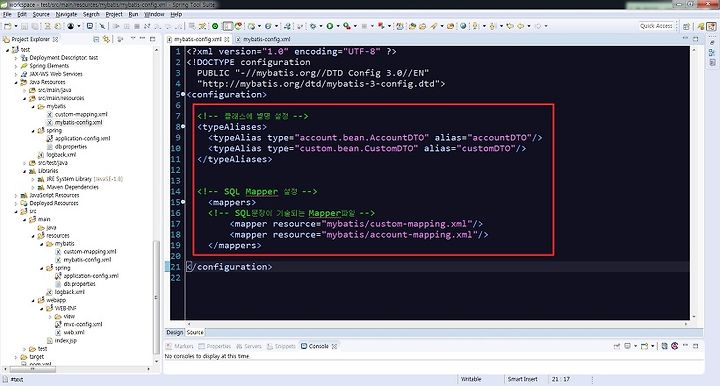The height and width of the screenshot is (386, 720).
Task: Select mvc-config.xml in WEB-INF
Action: coord(83,324)
